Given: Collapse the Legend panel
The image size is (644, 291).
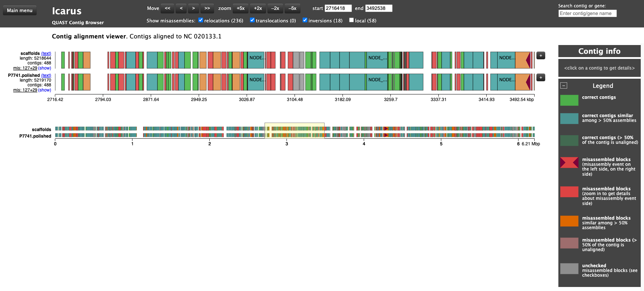Looking at the screenshot, I should point(564,86).
